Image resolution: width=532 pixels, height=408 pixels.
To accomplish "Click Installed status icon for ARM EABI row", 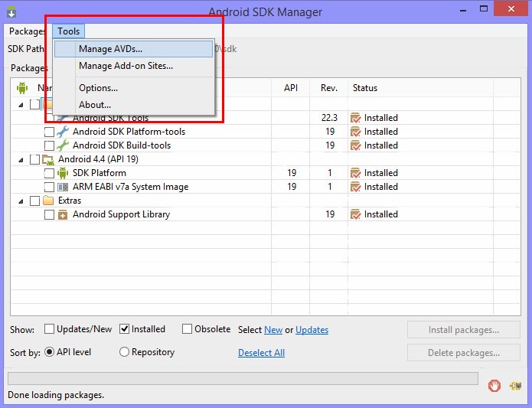I will (356, 187).
